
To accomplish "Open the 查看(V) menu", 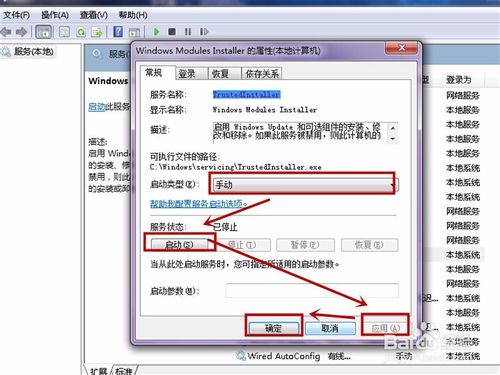I will pyautogui.click(x=94, y=15).
